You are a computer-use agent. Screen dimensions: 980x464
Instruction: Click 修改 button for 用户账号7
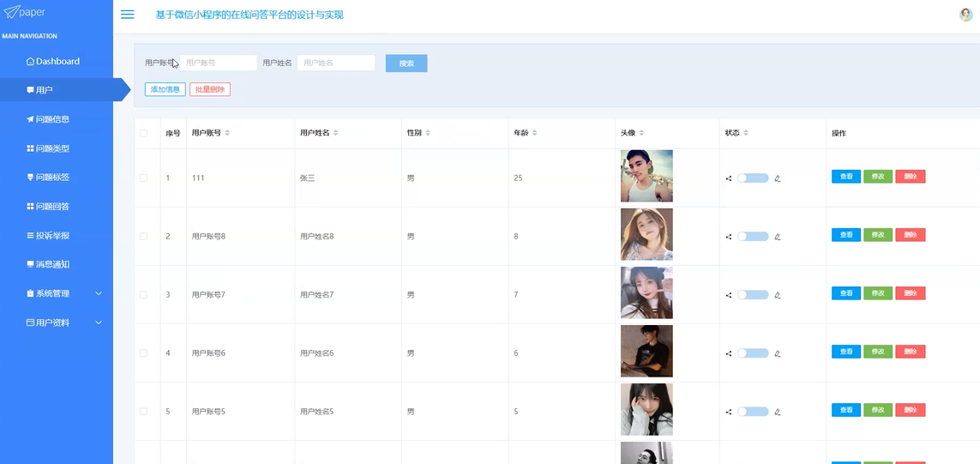coord(878,293)
